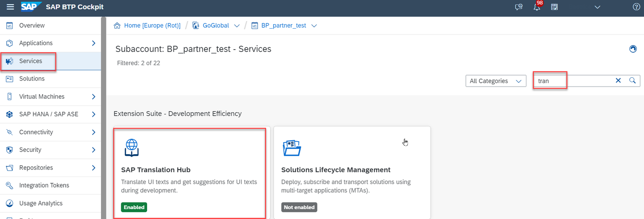644x219 pixels.
Task: Click the Enabled status badge
Action: [x=134, y=207]
